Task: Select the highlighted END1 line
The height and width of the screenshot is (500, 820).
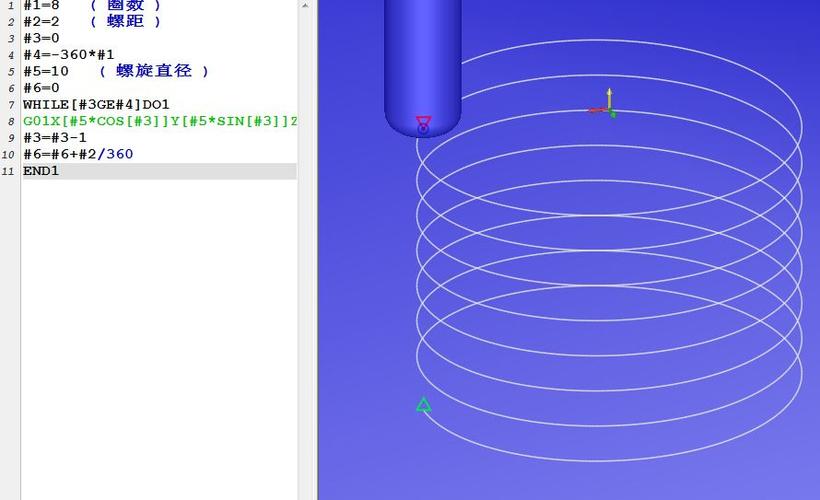Action: (41, 171)
